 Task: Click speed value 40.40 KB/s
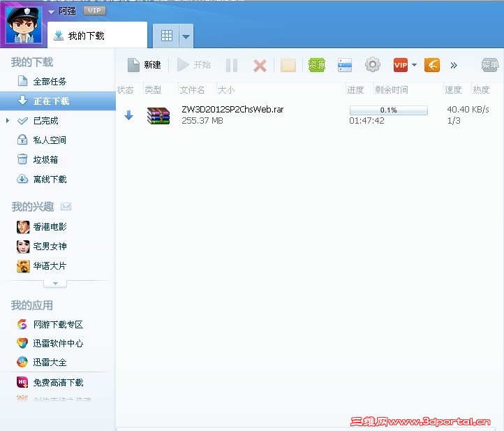[x=468, y=110]
